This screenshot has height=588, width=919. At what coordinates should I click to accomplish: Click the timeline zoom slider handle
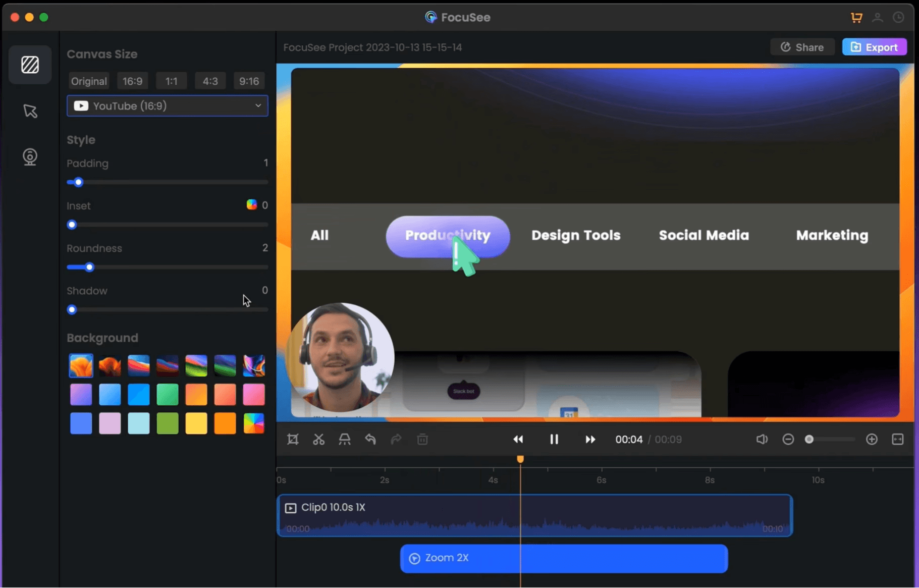point(809,440)
